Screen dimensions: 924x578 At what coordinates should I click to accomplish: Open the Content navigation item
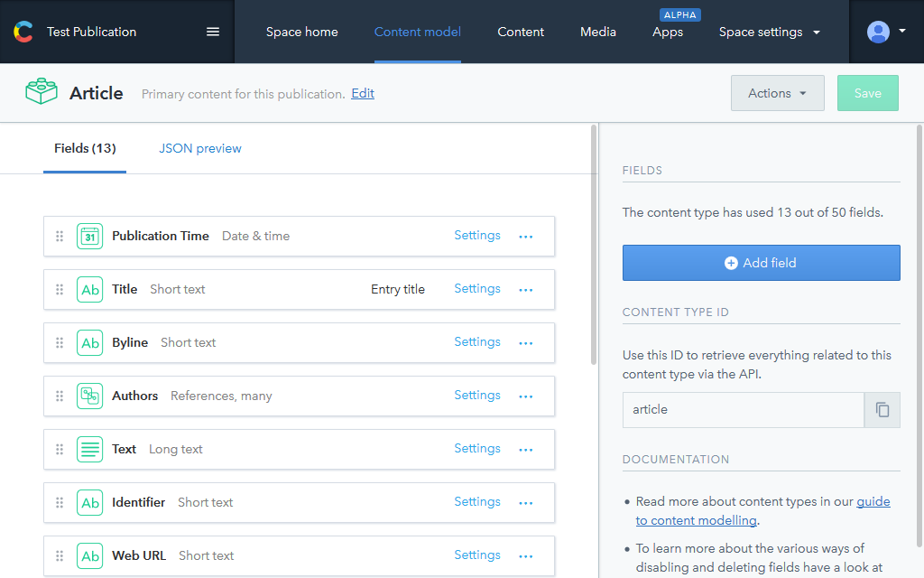pos(521,32)
